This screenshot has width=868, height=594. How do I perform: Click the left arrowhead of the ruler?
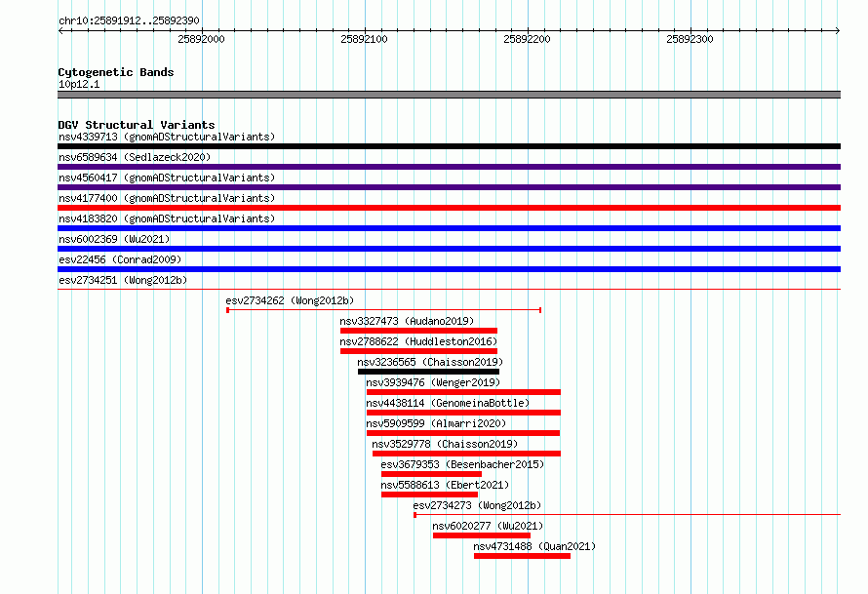(60, 31)
